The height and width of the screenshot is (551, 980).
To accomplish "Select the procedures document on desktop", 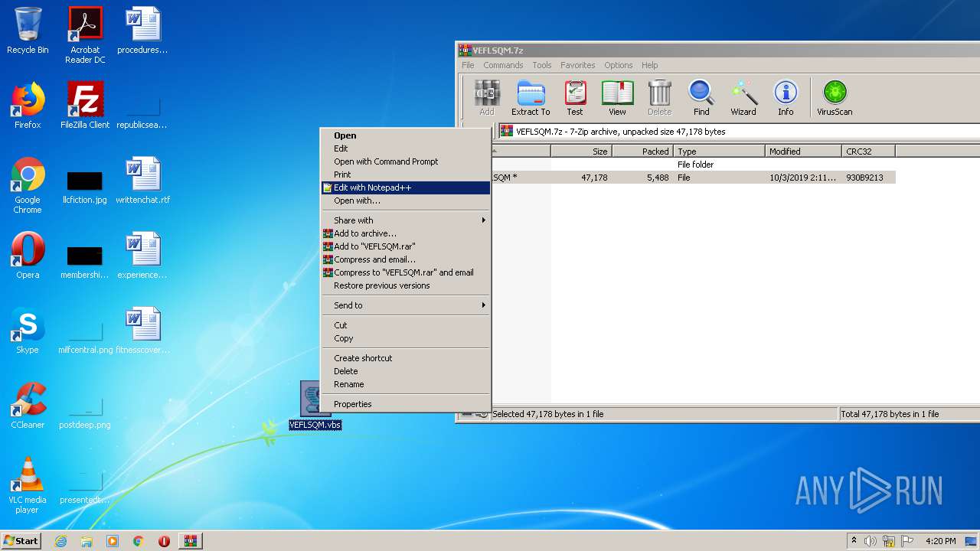I will pyautogui.click(x=143, y=31).
